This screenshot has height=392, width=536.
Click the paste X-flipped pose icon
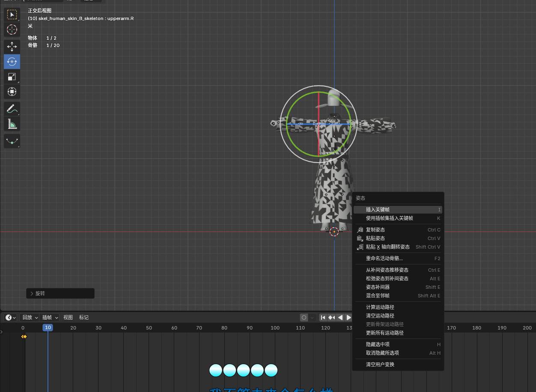coord(360,247)
